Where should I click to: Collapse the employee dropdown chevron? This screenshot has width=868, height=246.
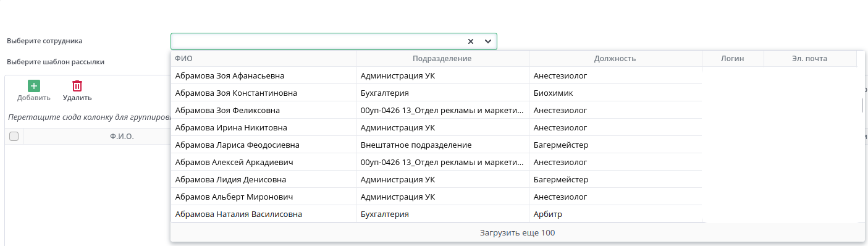click(488, 41)
